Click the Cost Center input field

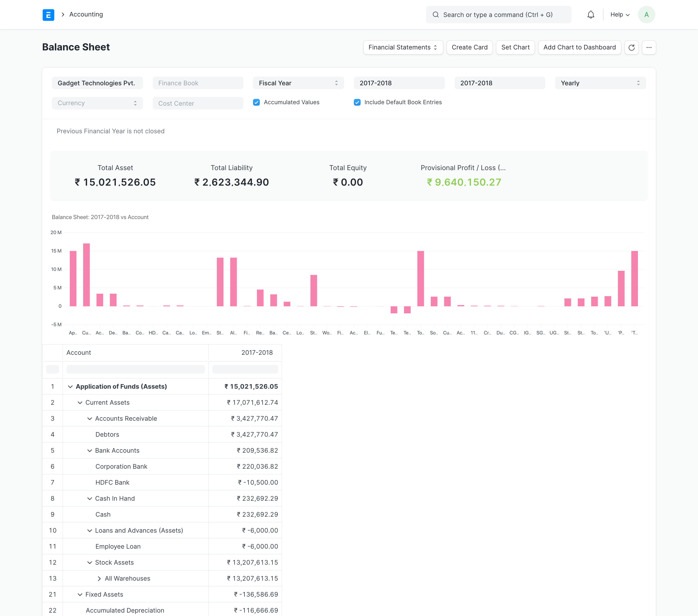point(198,103)
